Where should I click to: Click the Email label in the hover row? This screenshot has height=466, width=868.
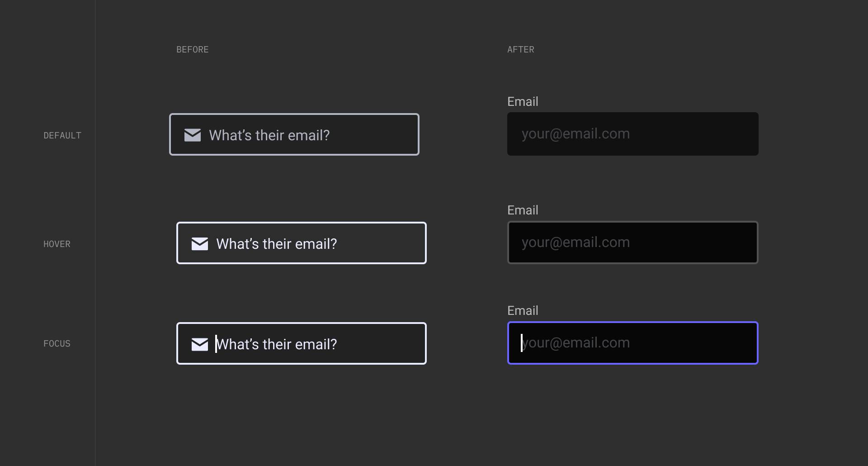point(523,210)
